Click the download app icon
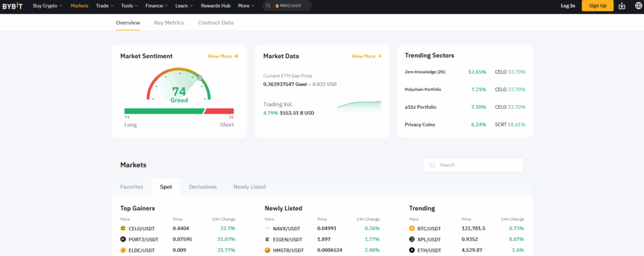 [x=622, y=6]
